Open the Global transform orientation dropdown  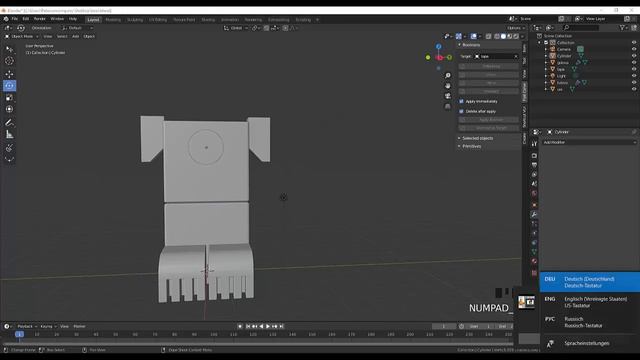236,28
